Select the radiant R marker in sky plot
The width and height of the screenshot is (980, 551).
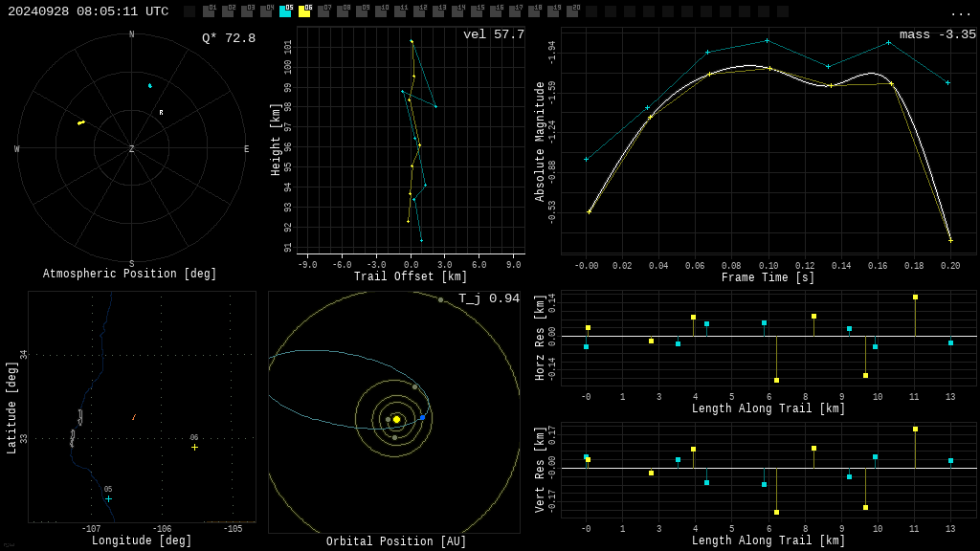(161, 113)
